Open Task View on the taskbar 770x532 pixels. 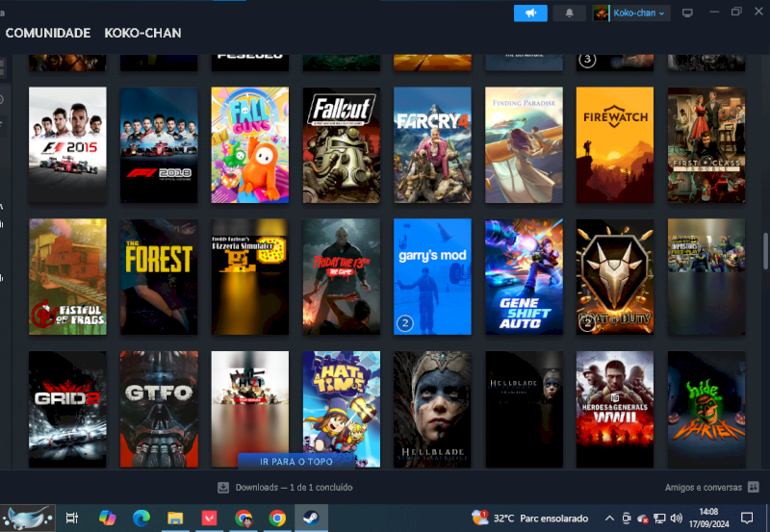72,518
